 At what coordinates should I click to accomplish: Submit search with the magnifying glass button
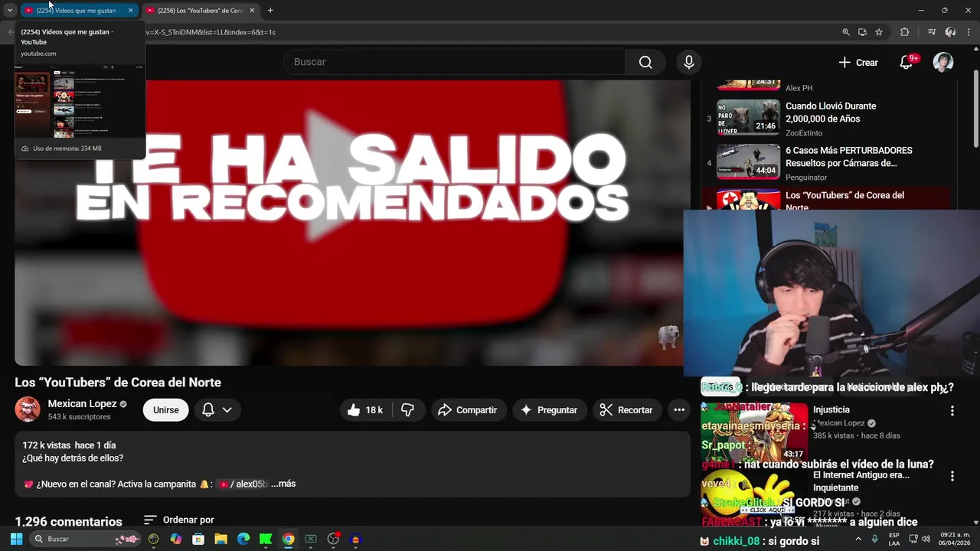click(645, 62)
